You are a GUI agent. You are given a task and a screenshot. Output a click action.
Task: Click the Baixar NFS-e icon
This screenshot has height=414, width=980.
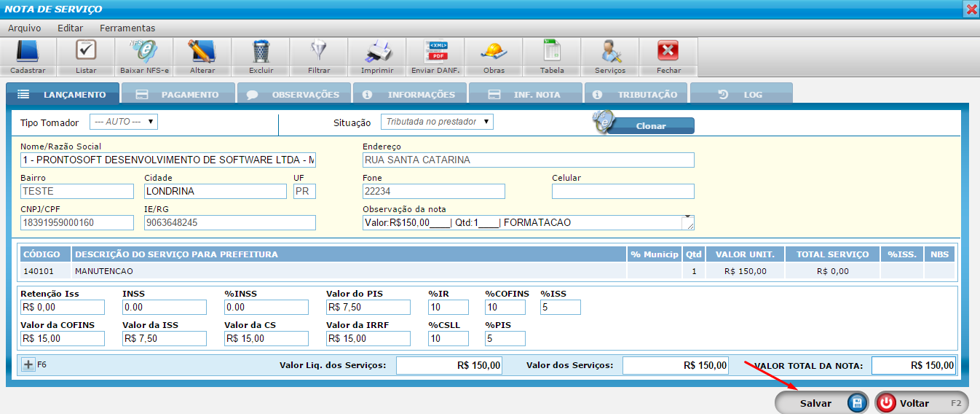click(x=144, y=52)
